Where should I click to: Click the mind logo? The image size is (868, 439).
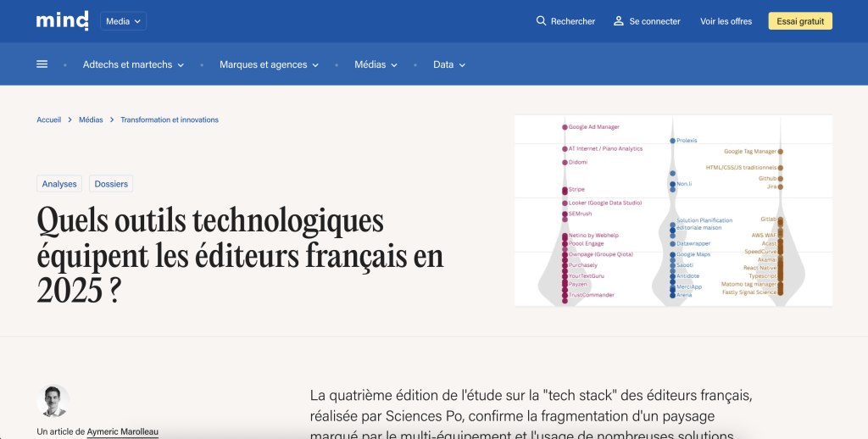tap(62, 21)
